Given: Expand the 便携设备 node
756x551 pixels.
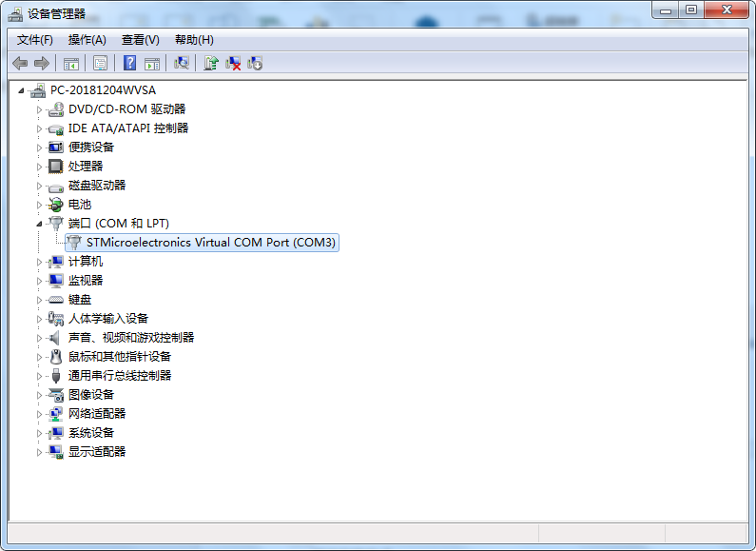Looking at the screenshot, I should click(40, 148).
